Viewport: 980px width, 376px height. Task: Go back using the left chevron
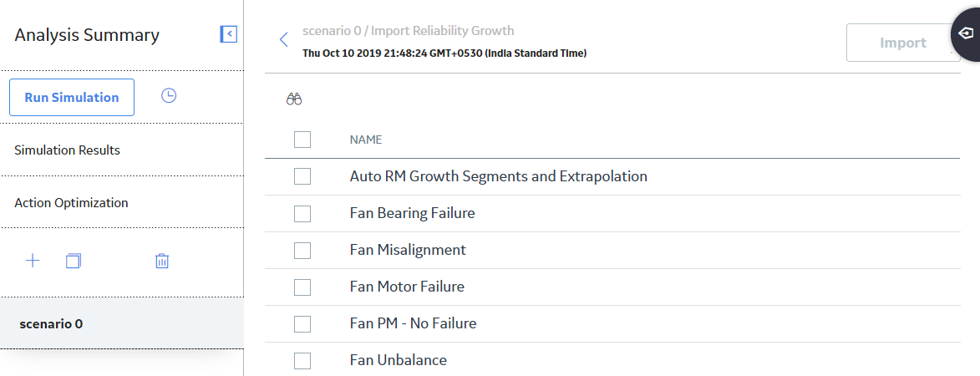284,40
